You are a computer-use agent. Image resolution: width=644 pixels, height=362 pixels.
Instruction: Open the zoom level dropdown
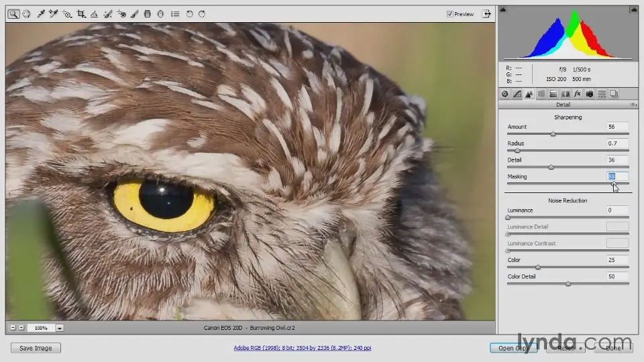click(60, 328)
